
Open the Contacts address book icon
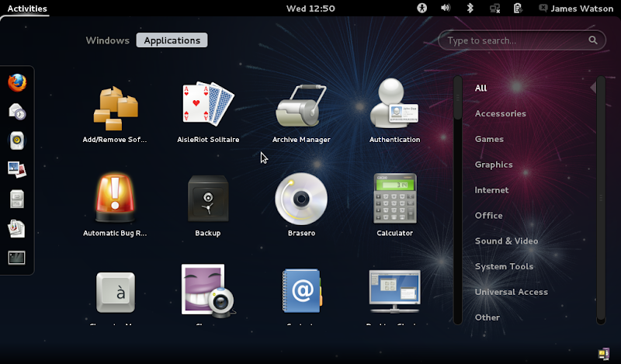click(x=302, y=291)
